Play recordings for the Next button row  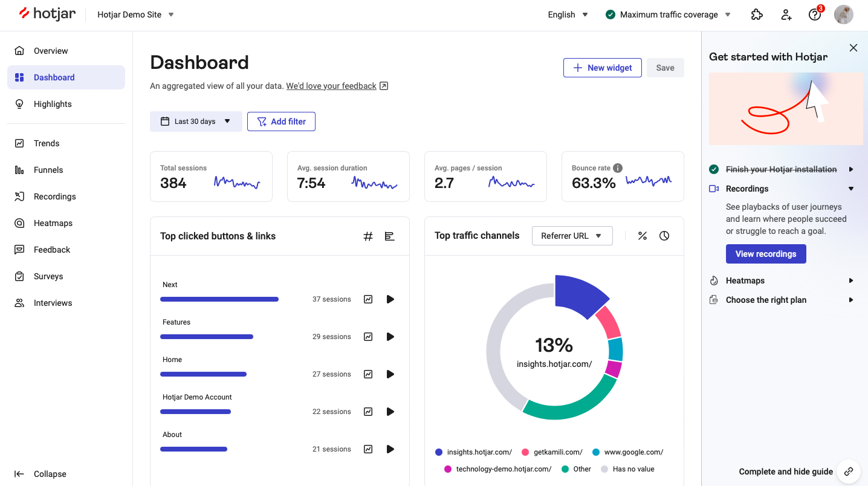pos(390,299)
